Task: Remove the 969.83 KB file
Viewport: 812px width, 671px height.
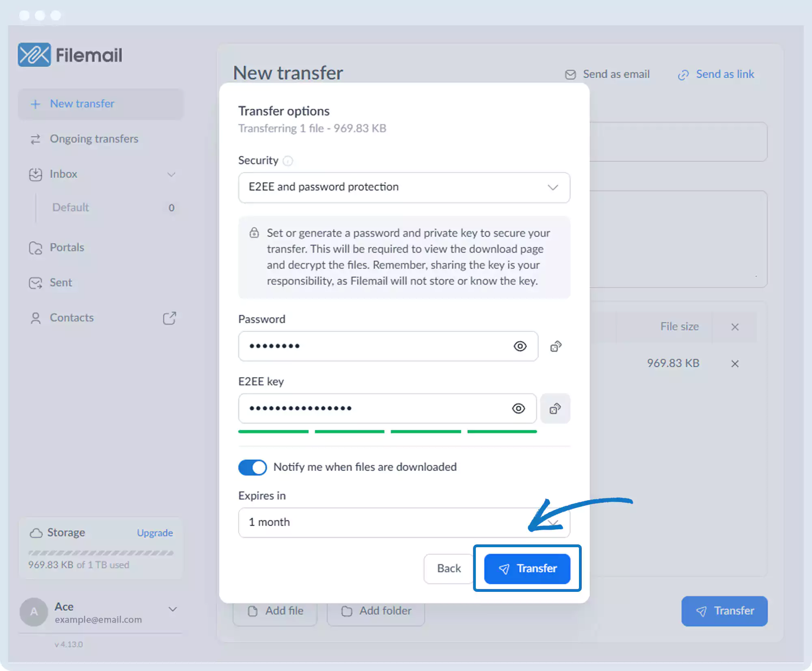Action: pyautogui.click(x=734, y=363)
